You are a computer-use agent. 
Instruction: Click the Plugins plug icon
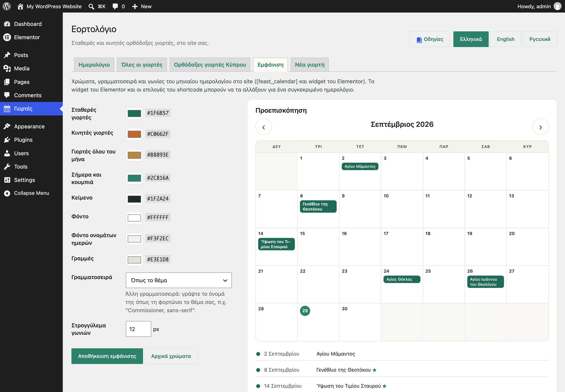[7, 140]
